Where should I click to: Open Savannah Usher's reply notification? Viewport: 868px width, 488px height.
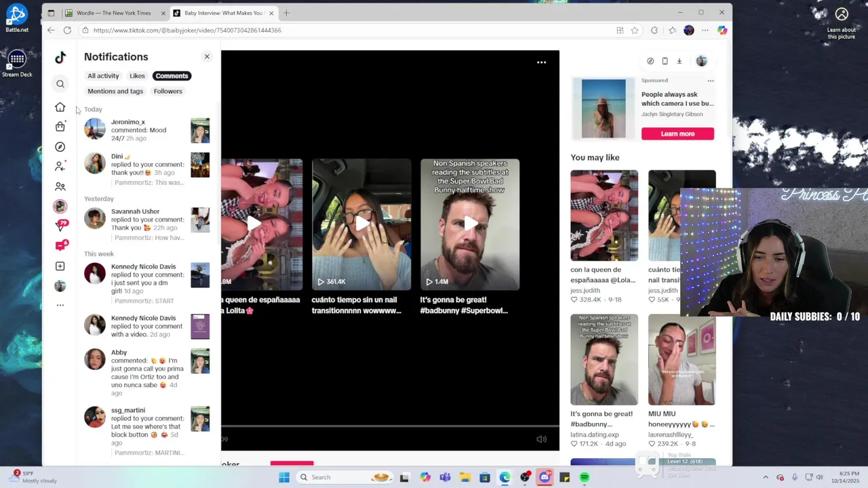pyautogui.click(x=147, y=224)
